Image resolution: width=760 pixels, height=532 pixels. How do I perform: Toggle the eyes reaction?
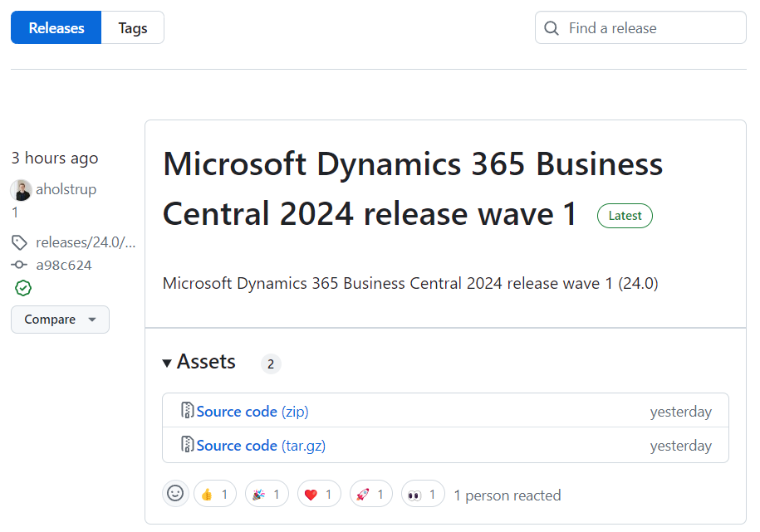(423, 494)
